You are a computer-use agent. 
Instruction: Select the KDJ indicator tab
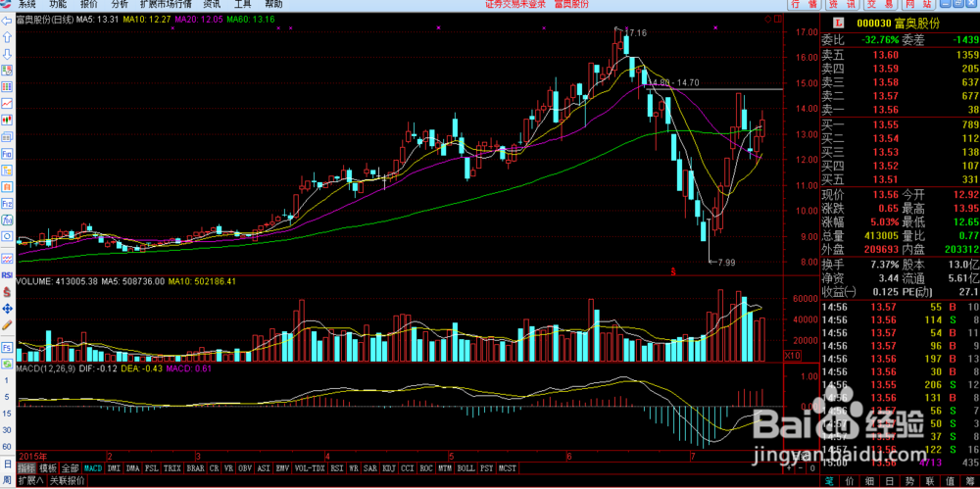tap(391, 467)
